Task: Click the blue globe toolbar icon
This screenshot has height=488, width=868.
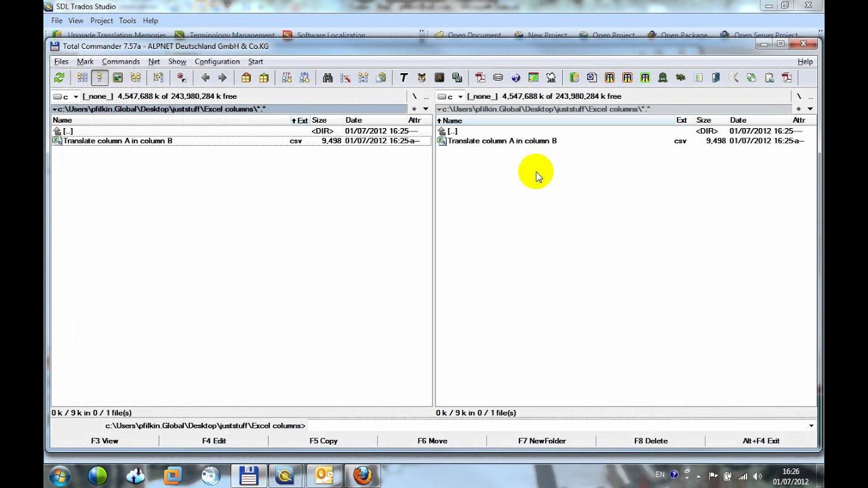Action: [x=515, y=78]
